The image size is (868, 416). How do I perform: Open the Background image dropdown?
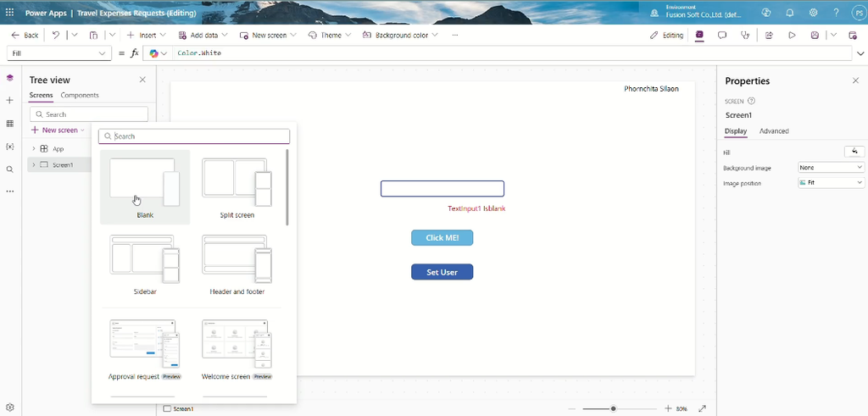coord(831,167)
